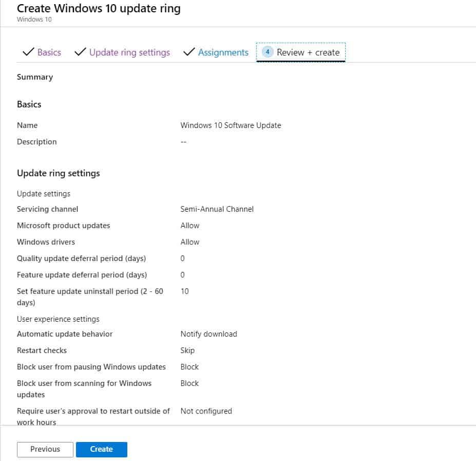Go to the Assignments tab
476x461 pixels.
(223, 52)
